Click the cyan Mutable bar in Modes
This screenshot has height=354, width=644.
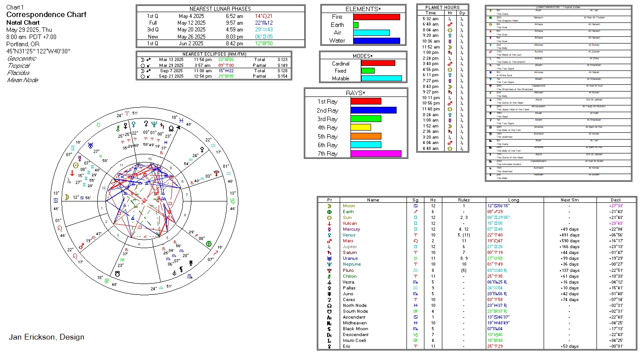point(381,79)
